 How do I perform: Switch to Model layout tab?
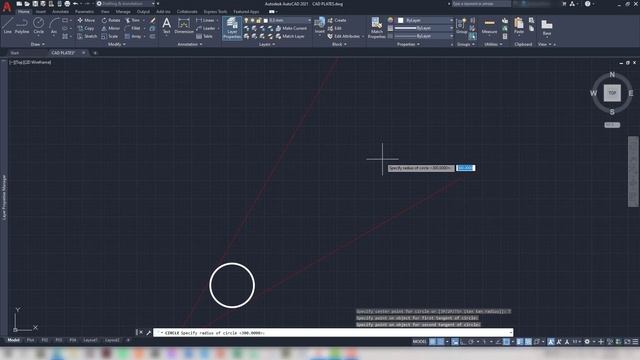pos(13,340)
